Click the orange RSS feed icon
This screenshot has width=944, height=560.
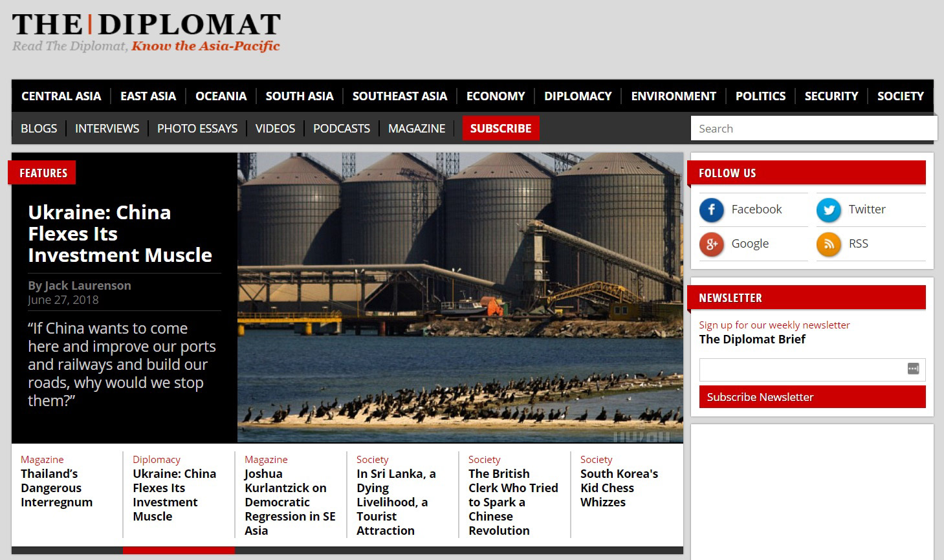tap(829, 244)
